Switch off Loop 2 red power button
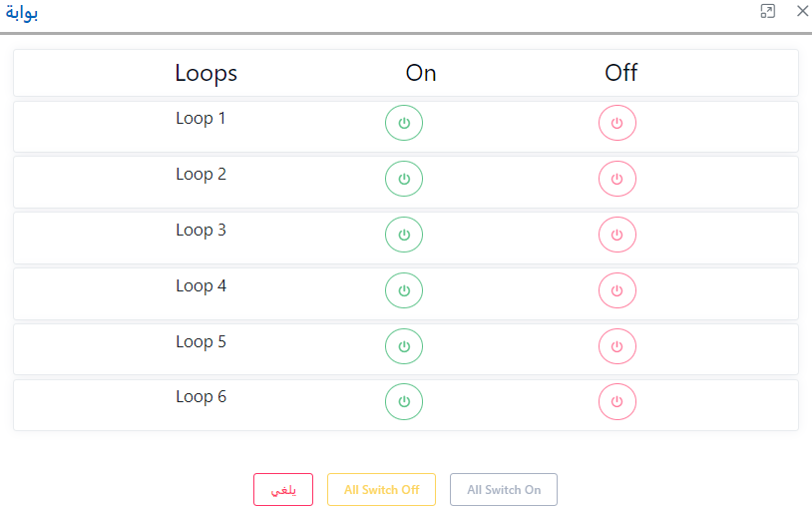 click(616, 180)
